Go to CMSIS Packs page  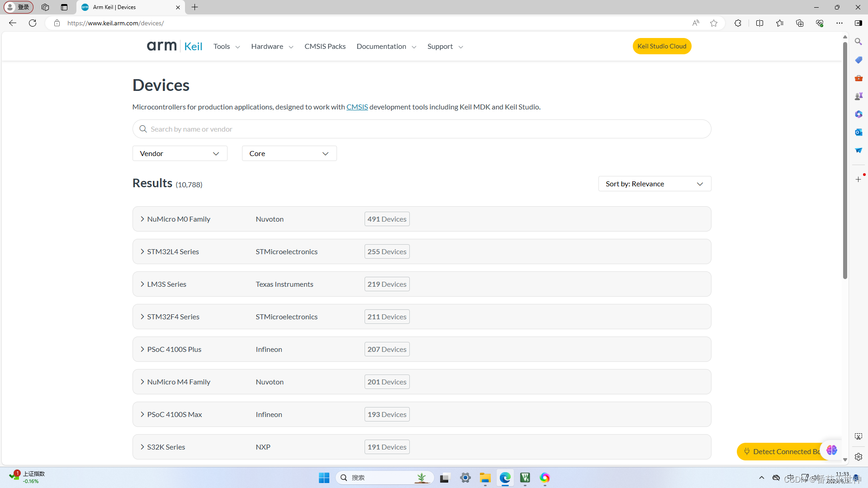(x=325, y=46)
